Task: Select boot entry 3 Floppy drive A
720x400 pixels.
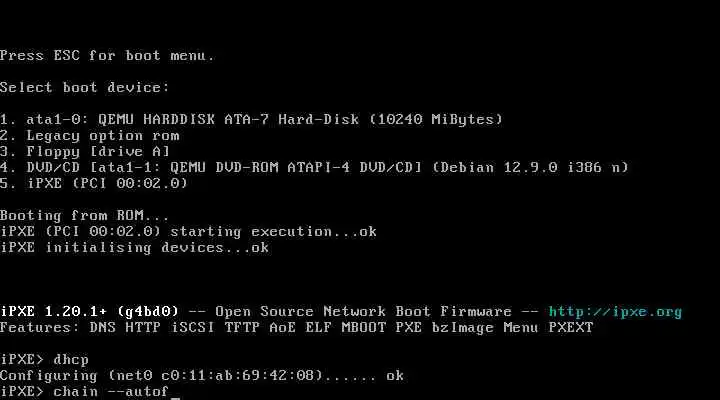Action: pos(85,152)
